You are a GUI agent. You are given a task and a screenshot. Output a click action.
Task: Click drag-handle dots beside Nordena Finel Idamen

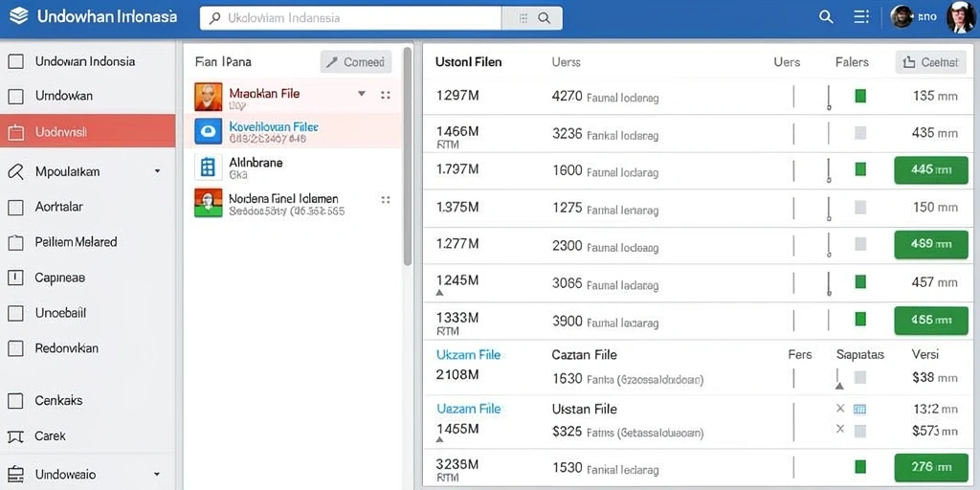(x=386, y=200)
